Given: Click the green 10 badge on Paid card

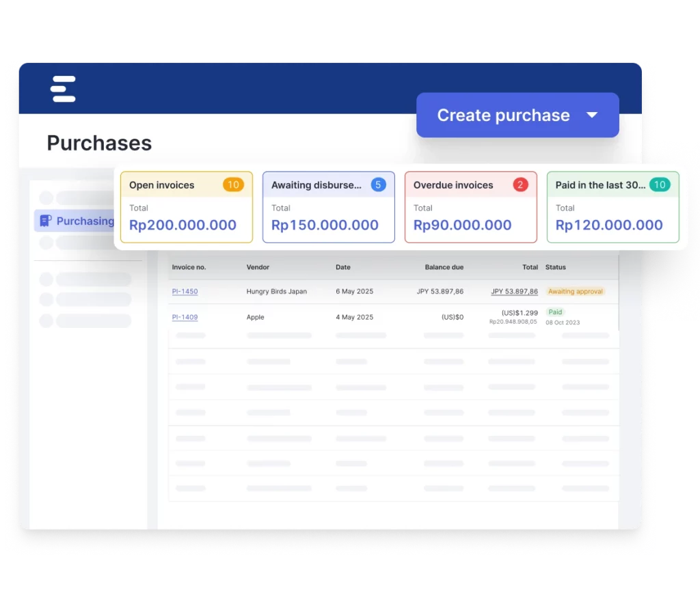Looking at the screenshot, I should pos(659,184).
